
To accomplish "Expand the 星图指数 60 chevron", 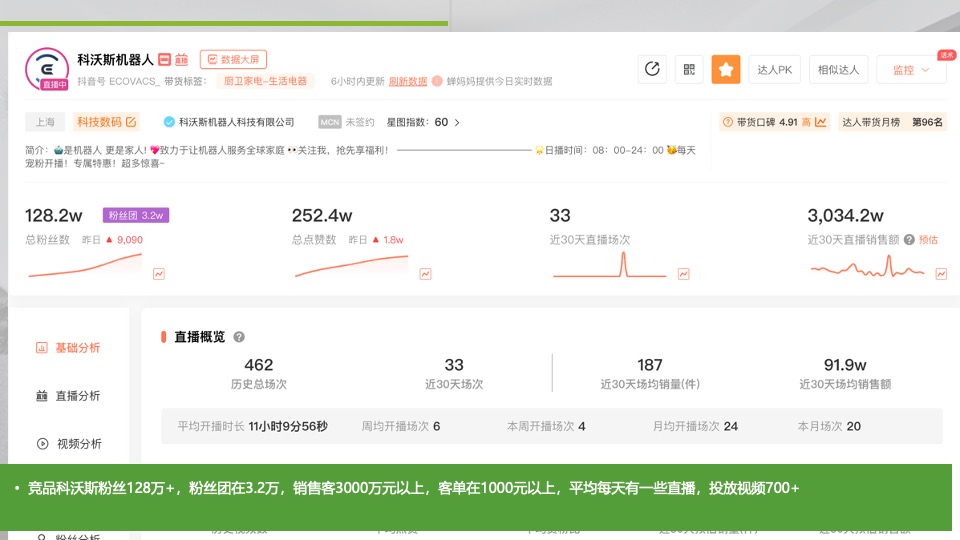I will pyautogui.click(x=457, y=122).
